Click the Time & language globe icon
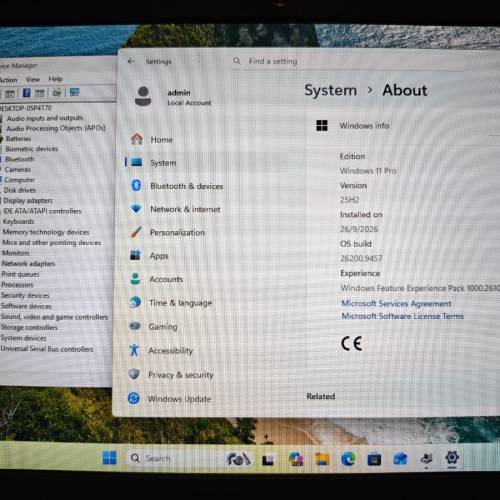Image resolution: width=500 pixels, height=500 pixels. [135, 302]
